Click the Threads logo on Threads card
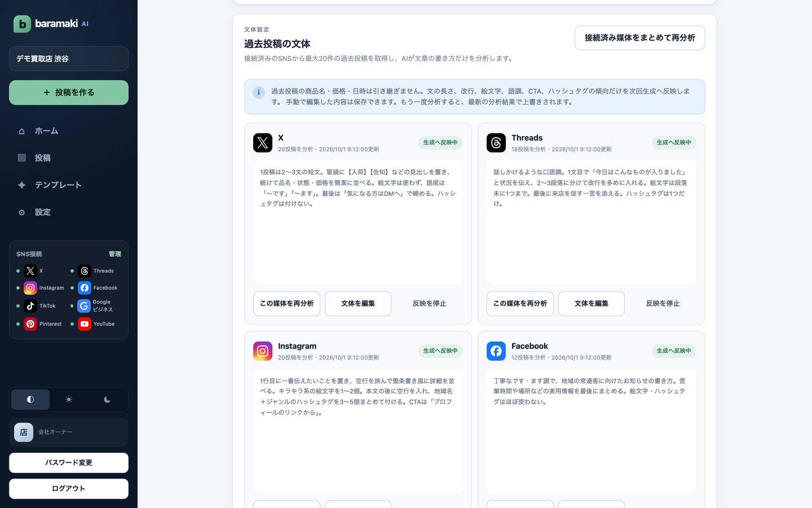This screenshot has height=508, width=812. pyautogui.click(x=496, y=143)
